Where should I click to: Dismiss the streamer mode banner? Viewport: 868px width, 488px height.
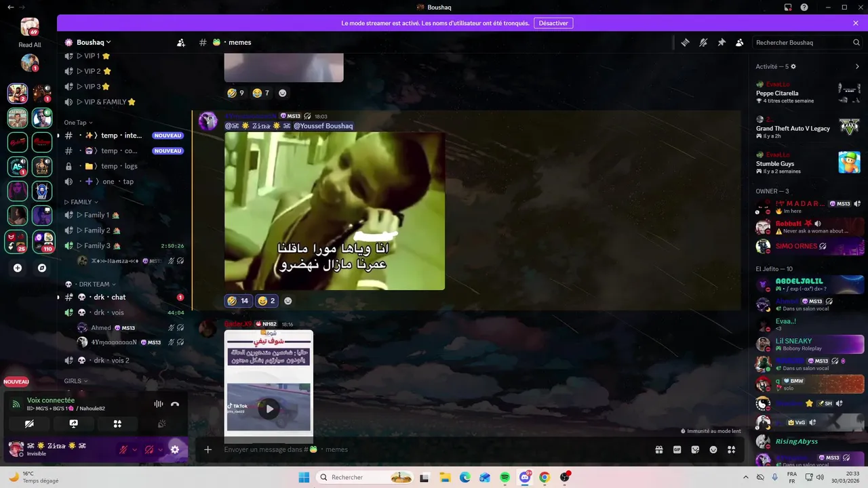click(856, 23)
